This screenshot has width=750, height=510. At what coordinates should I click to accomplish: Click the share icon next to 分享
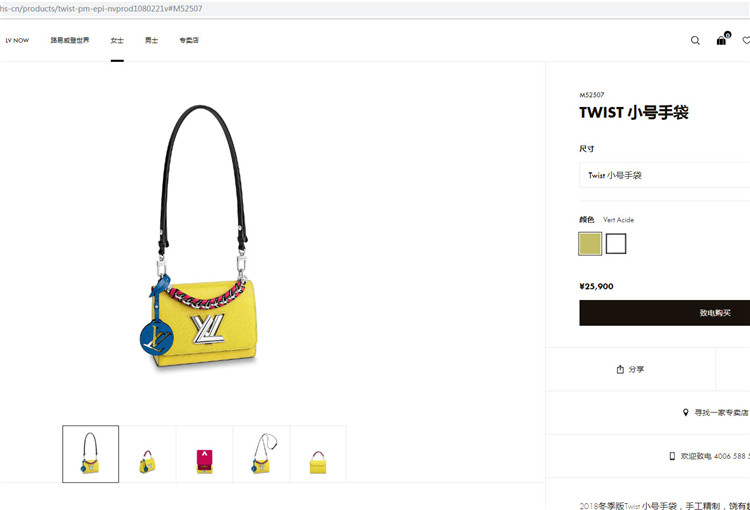point(620,369)
